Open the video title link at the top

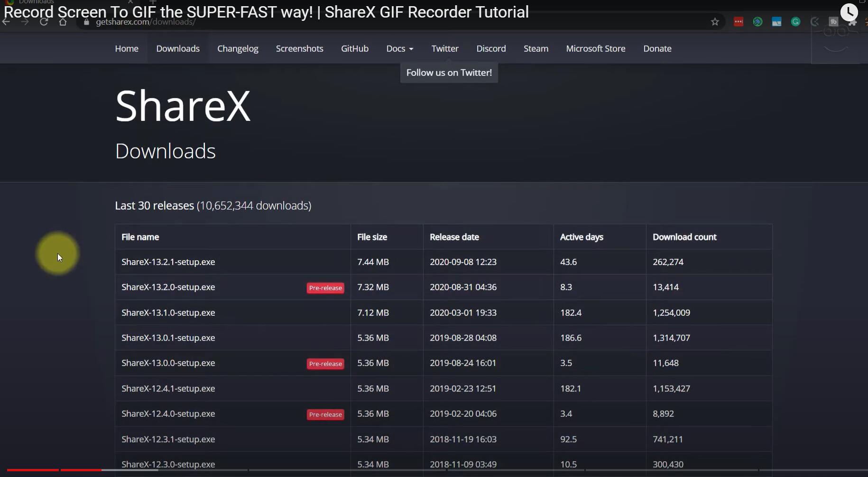266,12
